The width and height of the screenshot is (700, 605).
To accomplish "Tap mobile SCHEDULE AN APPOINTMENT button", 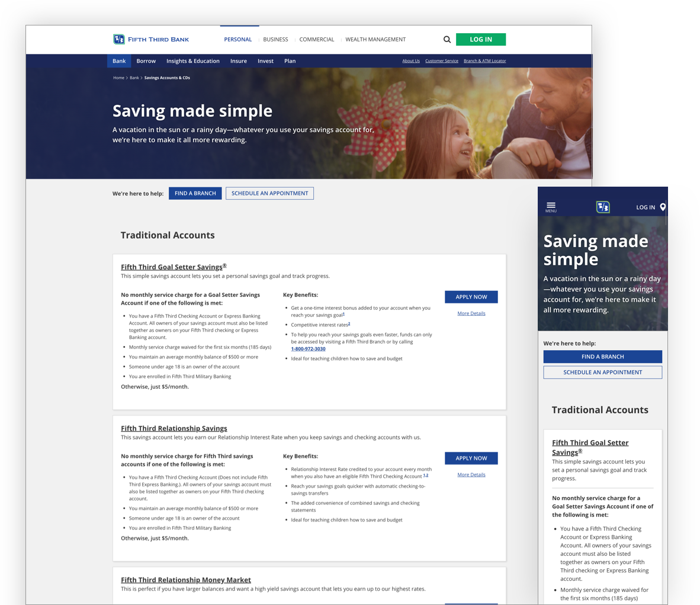I will (602, 372).
